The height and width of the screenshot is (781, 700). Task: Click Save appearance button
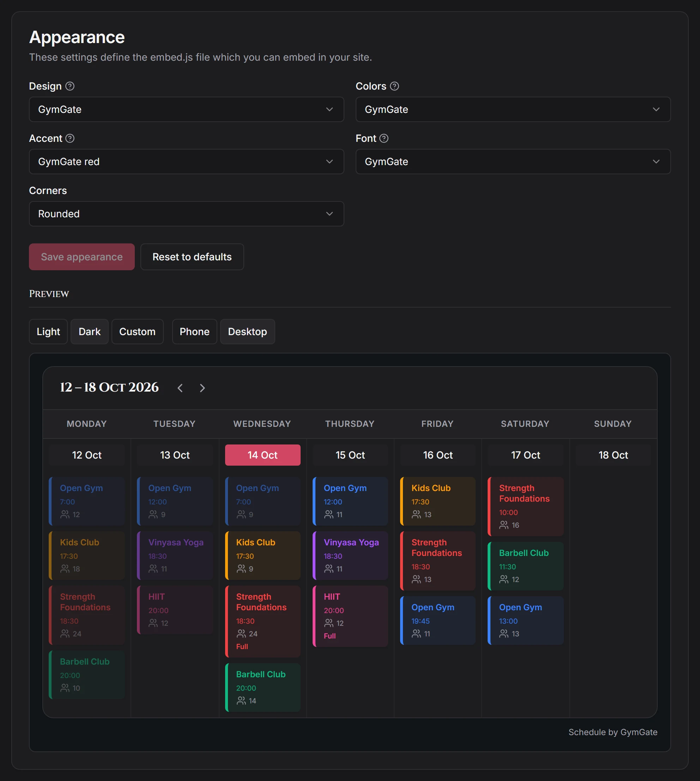point(82,257)
